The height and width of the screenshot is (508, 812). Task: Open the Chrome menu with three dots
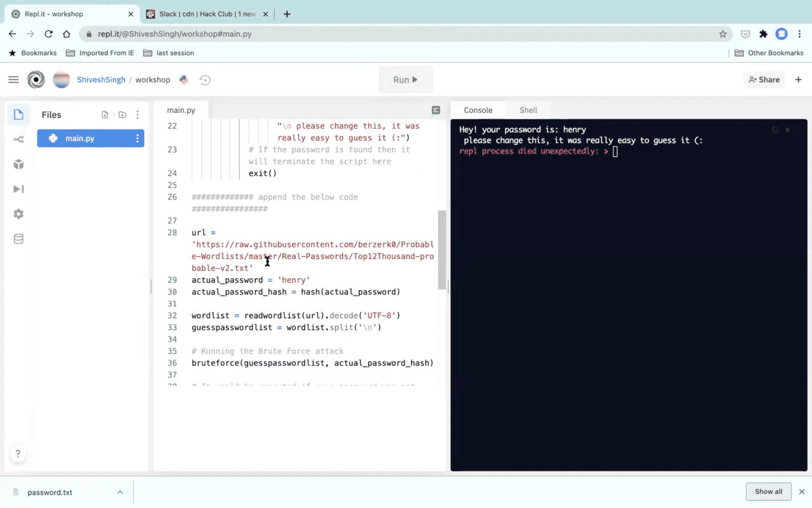(x=800, y=34)
